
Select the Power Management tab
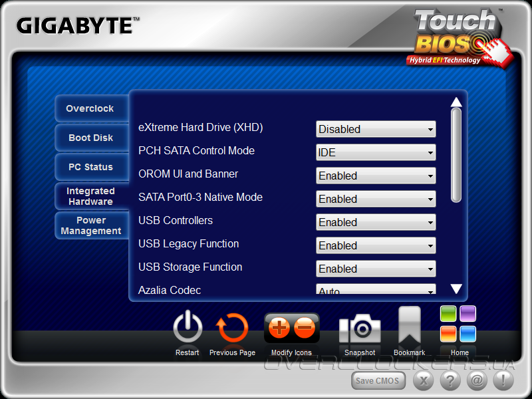[x=92, y=225]
